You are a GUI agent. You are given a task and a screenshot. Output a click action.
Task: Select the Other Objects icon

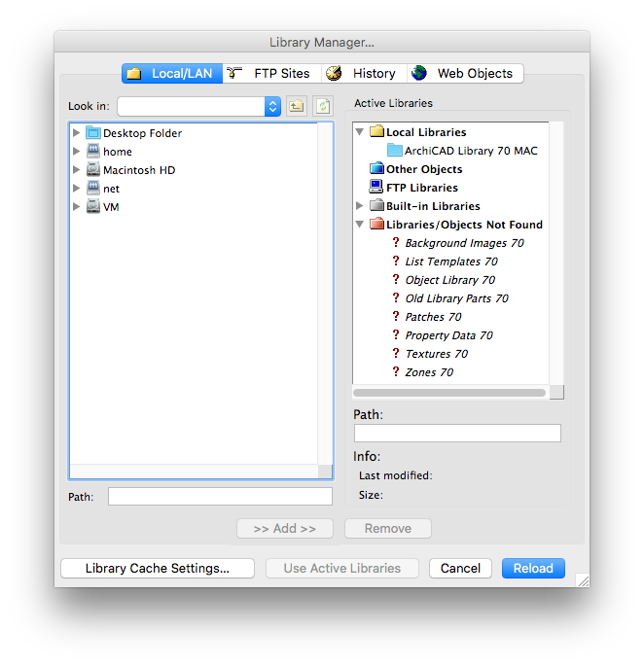376,168
